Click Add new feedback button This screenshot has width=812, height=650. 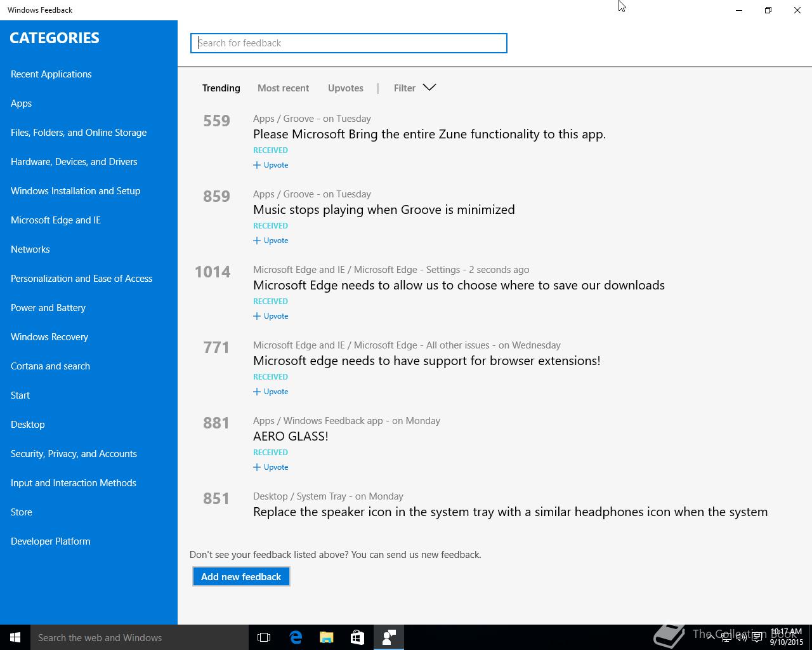(x=241, y=576)
